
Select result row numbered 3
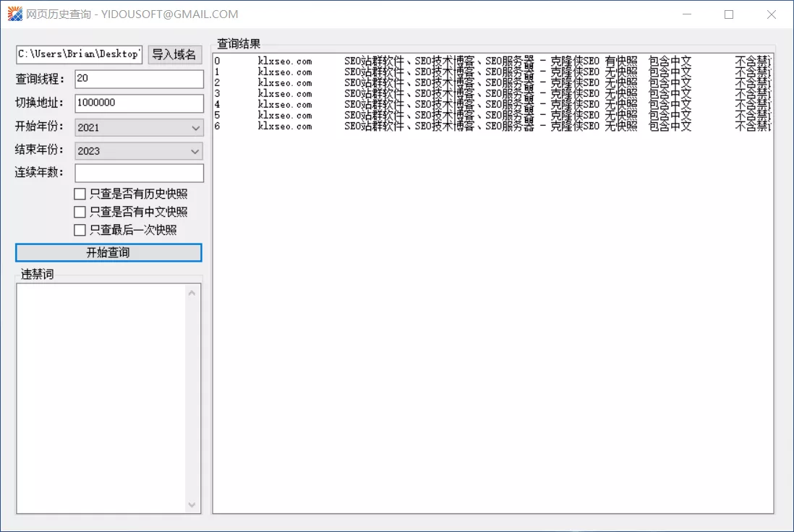coord(492,94)
